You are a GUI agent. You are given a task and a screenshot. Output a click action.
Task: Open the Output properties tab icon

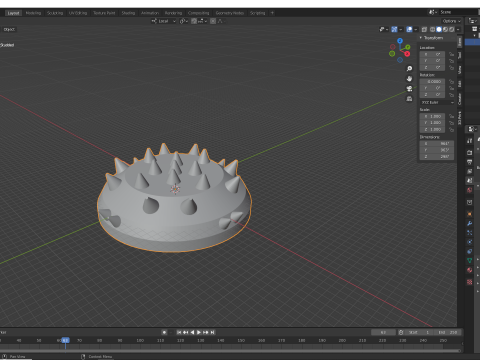click(x=470, y=162)
